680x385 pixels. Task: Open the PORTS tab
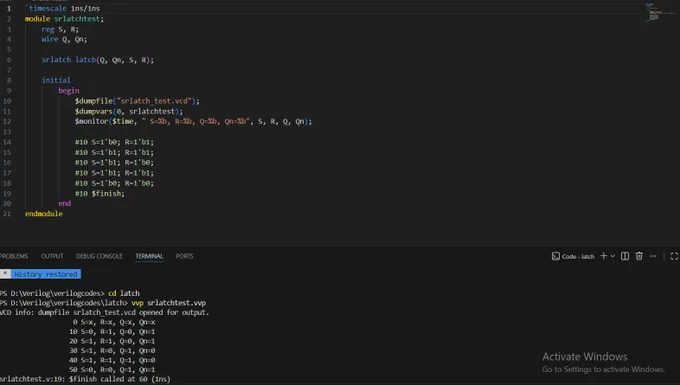point(185,256)
